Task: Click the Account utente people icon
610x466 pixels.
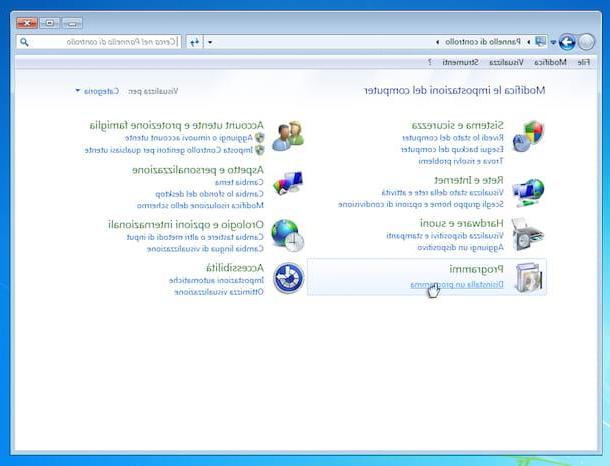Action: (288, 136)
